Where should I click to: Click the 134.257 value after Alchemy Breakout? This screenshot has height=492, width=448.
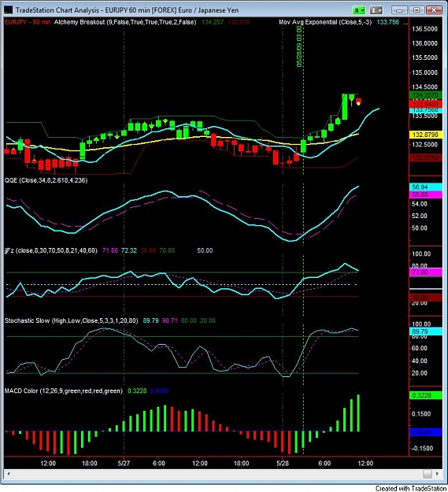click(213, 22)
